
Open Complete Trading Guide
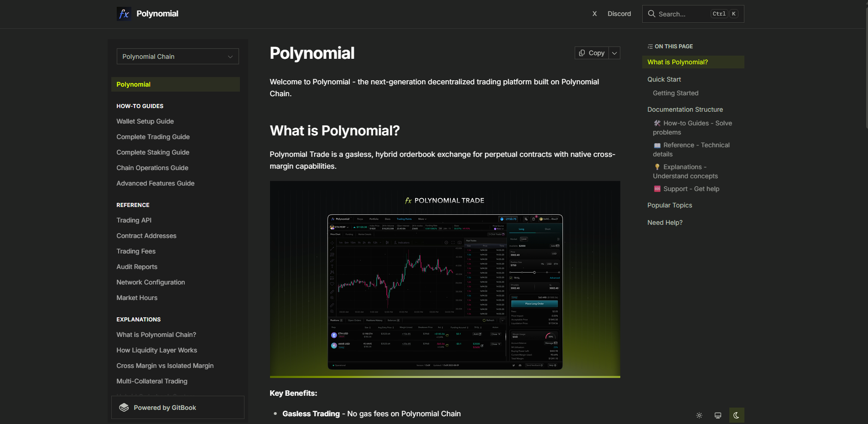point(153,137)
